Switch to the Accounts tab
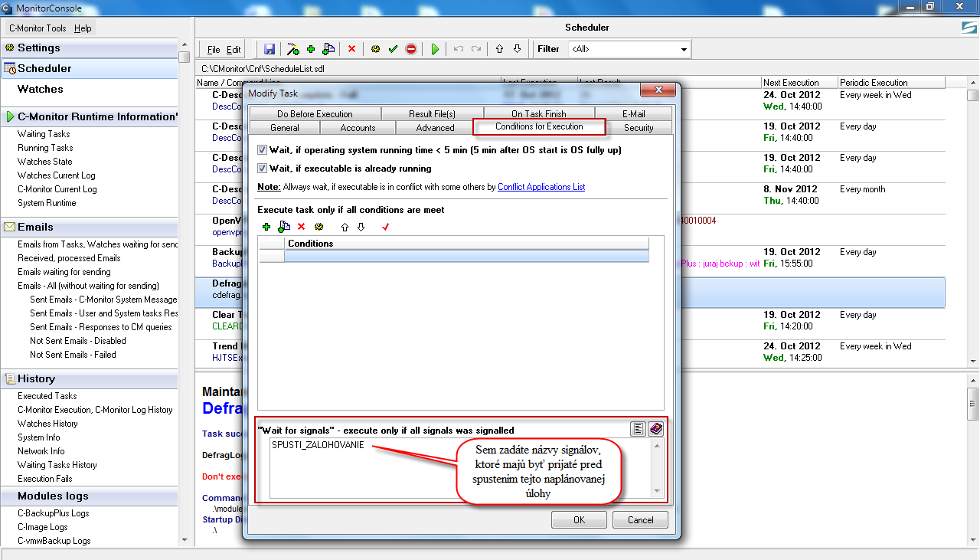Viewport: 980px width, 560px height. click(358, 128)
